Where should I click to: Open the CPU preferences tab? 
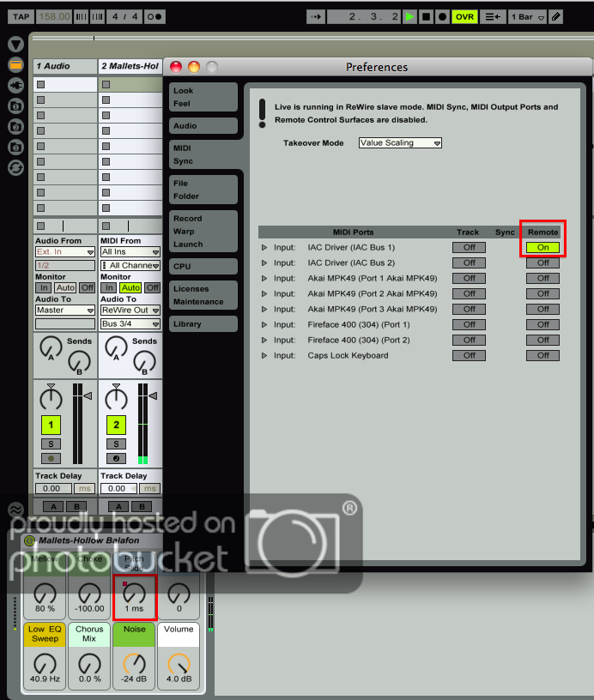click(x=203, y=267)
